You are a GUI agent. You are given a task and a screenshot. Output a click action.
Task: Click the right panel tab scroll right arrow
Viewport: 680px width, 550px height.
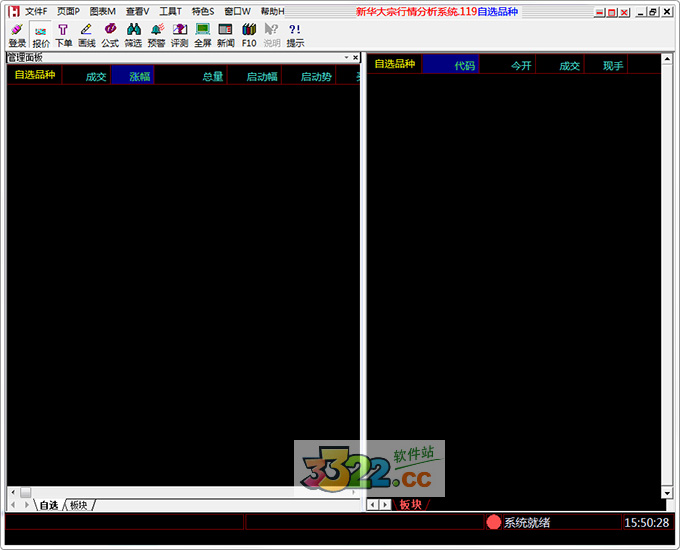tap(385, 504)
